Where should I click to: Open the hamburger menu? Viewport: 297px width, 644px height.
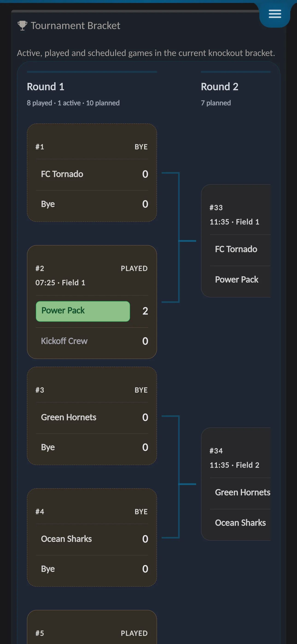click(x=275, y=14)
